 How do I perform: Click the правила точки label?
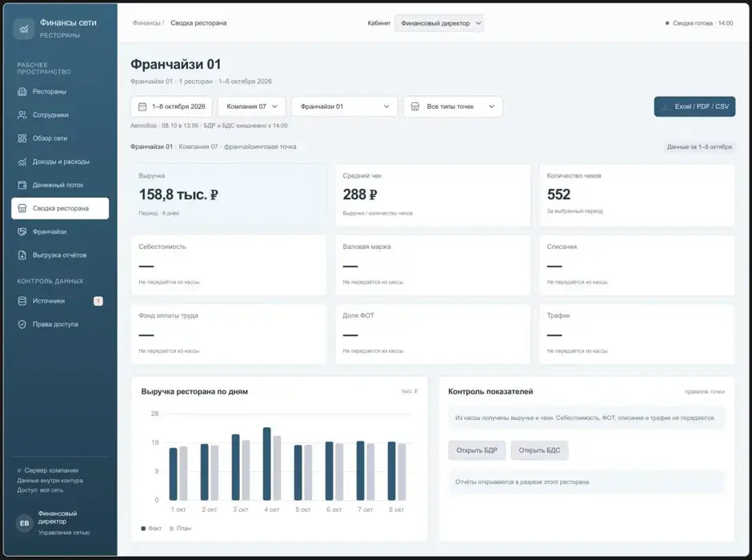pyautogui.click(x=705, y=392)
